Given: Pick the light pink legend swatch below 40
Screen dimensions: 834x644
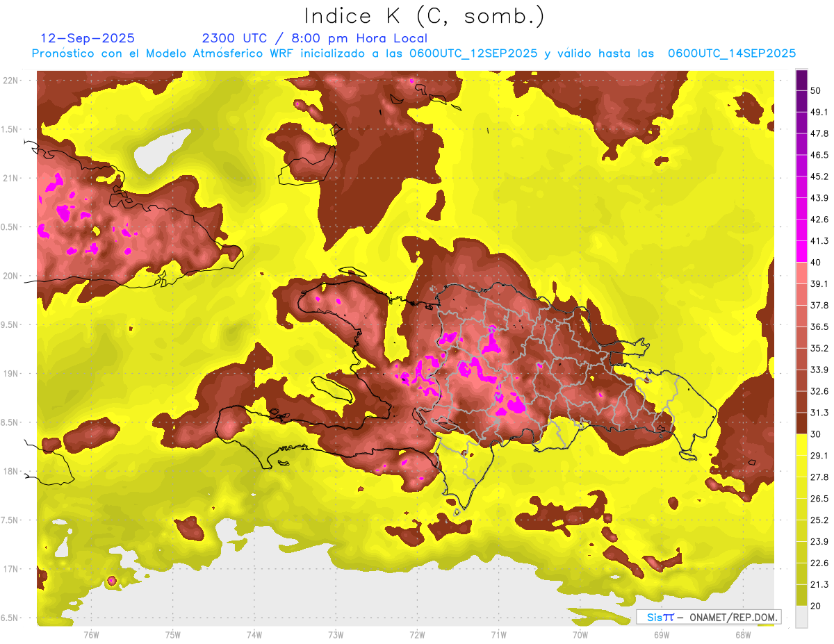Looking at the screenshot, I should [x=801, y=272].
